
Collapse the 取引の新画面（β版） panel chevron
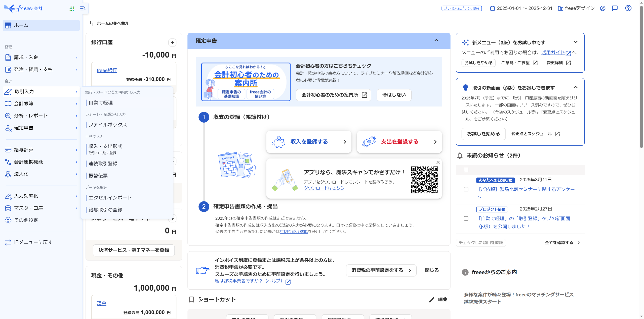pos(575,87)
